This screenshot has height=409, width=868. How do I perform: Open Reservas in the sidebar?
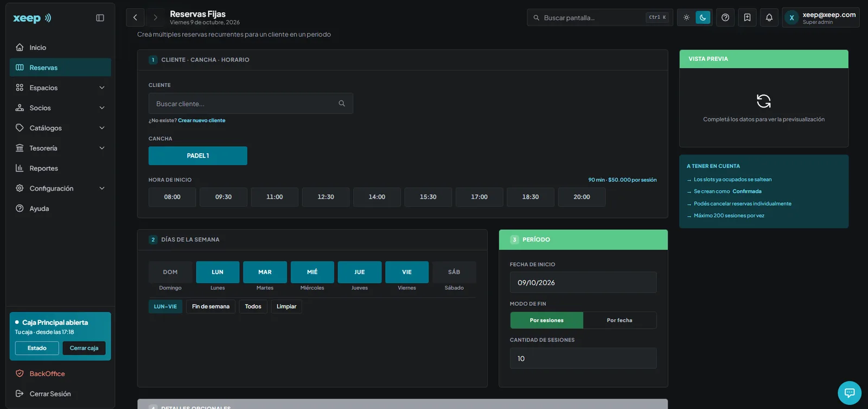pyautogui.click(x=60, y=67)
